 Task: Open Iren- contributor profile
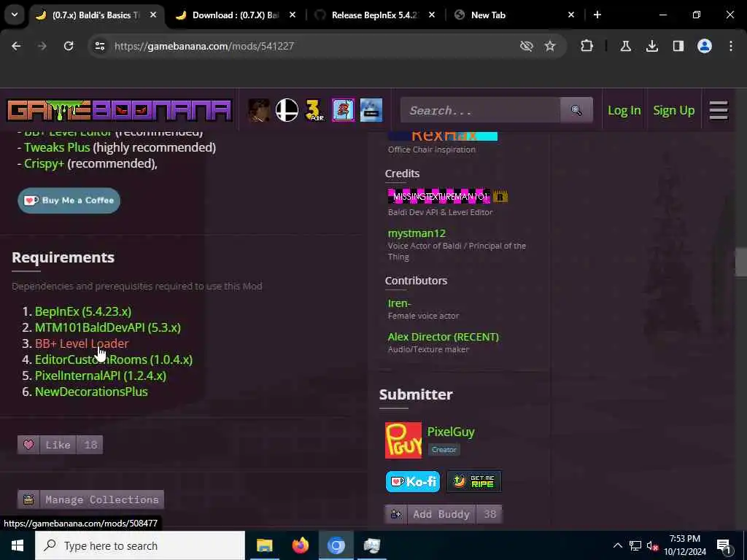pos(399,303)
